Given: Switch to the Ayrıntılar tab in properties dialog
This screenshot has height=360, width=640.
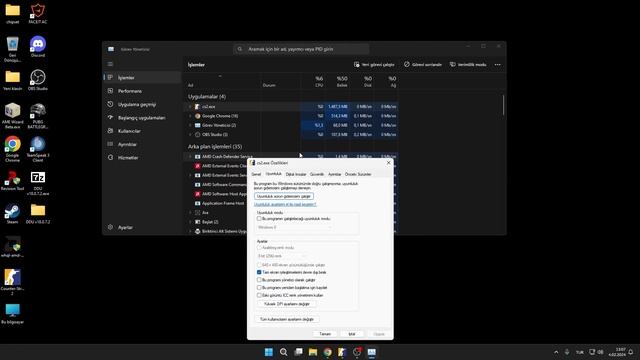Looking at the screenshot, I should click(x=334, y=174).
